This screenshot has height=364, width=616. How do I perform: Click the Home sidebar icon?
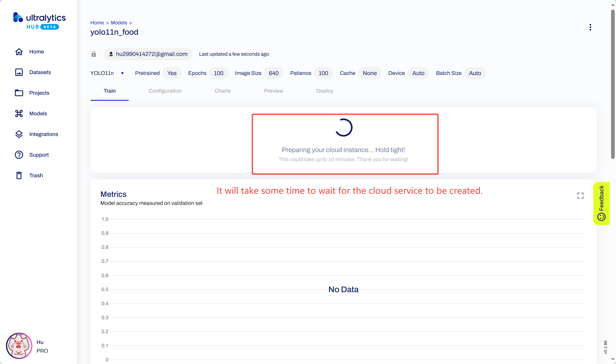point(19,52)
